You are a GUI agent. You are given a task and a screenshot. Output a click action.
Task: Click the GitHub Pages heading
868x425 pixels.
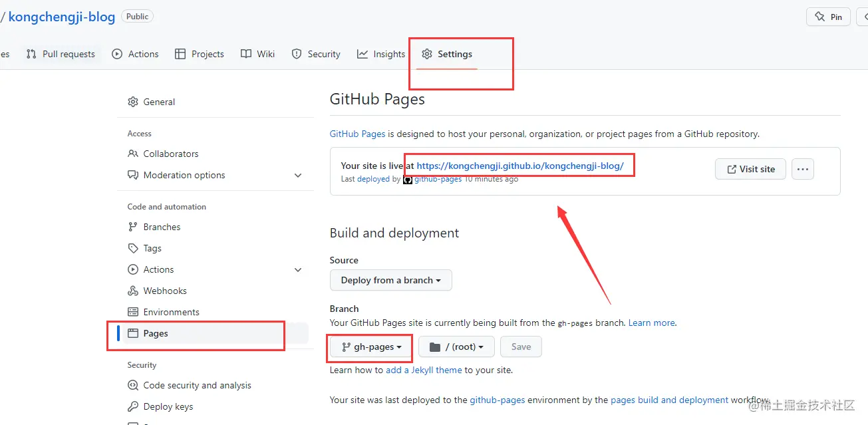(377, 100)
